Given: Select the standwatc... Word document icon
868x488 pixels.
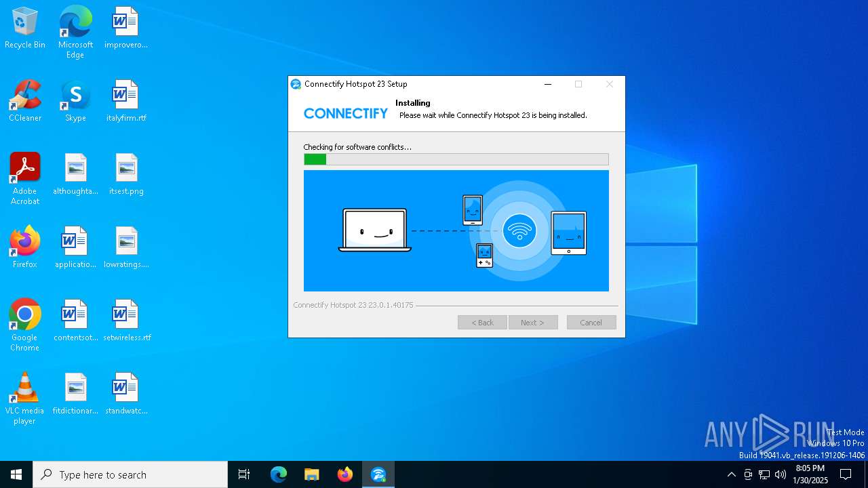Looking at the screenshot, I should pos(126,394).
